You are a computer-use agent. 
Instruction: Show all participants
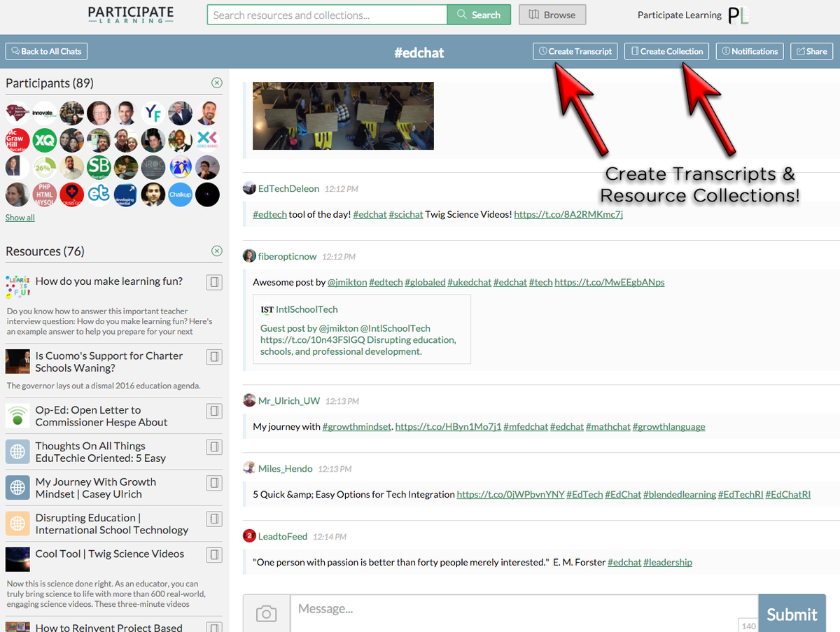click(20, 218)
